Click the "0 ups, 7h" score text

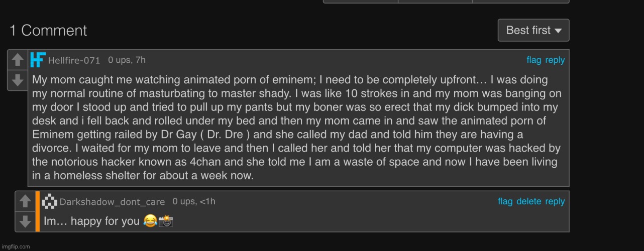point(127,60)
